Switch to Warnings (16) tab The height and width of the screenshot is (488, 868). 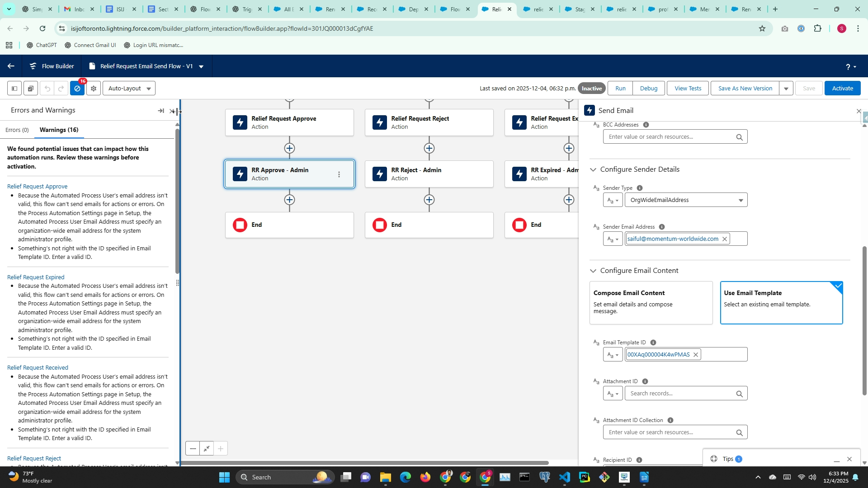[59, 130]
